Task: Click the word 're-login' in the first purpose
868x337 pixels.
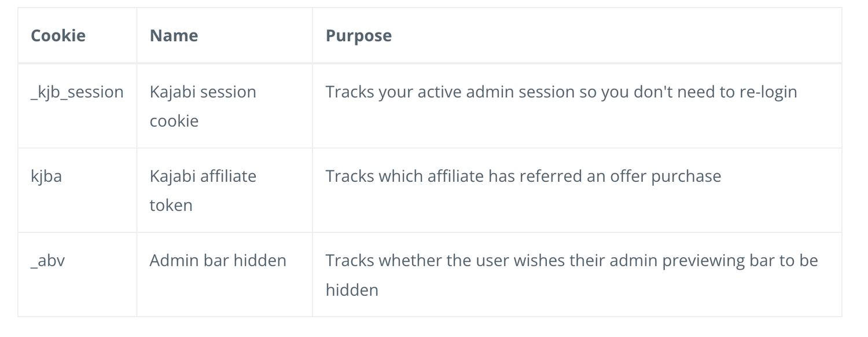Action: [x=768, y=92]
